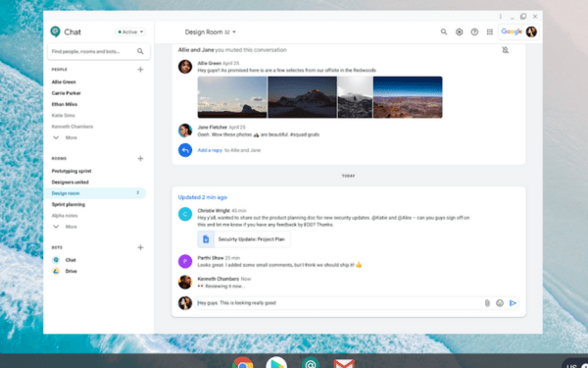Open the help question mark icon
Image resolution: width=588 pixels, height=368 pixels.
point(474,32)
